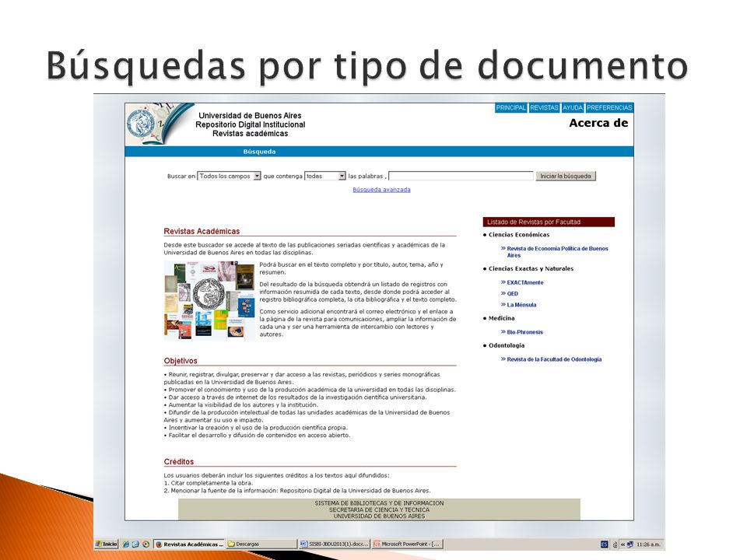Click 'SECRETARIA DE CIENCIA Y TECNICA' footer line

(x=379, y=509)
